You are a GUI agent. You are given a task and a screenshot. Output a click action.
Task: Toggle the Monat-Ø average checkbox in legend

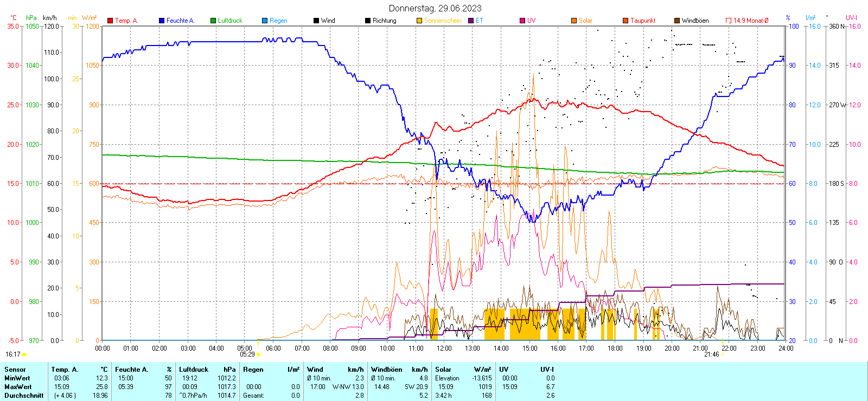pyautogui.click(x=729, y=21)
